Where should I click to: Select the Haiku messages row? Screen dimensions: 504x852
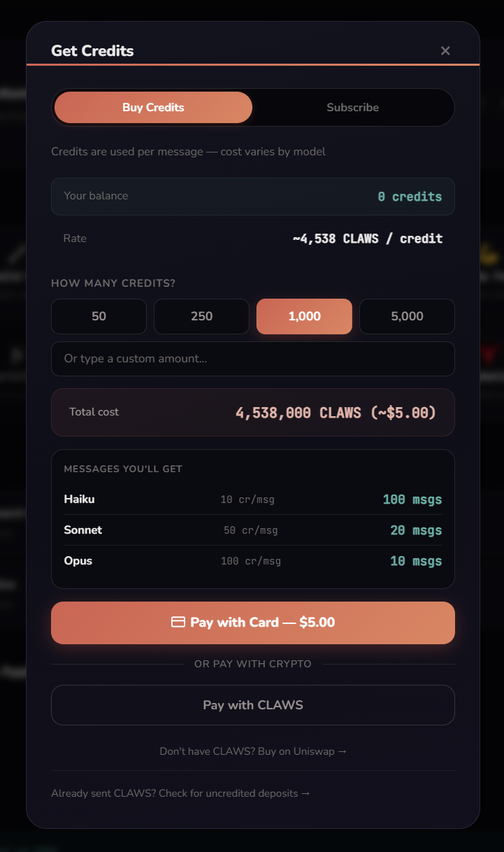point(252,499)
